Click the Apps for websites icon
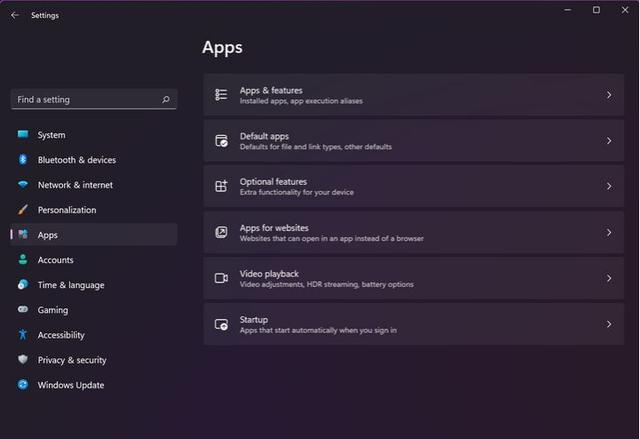This screenshot has height=439, width=640. click(221, 233)
